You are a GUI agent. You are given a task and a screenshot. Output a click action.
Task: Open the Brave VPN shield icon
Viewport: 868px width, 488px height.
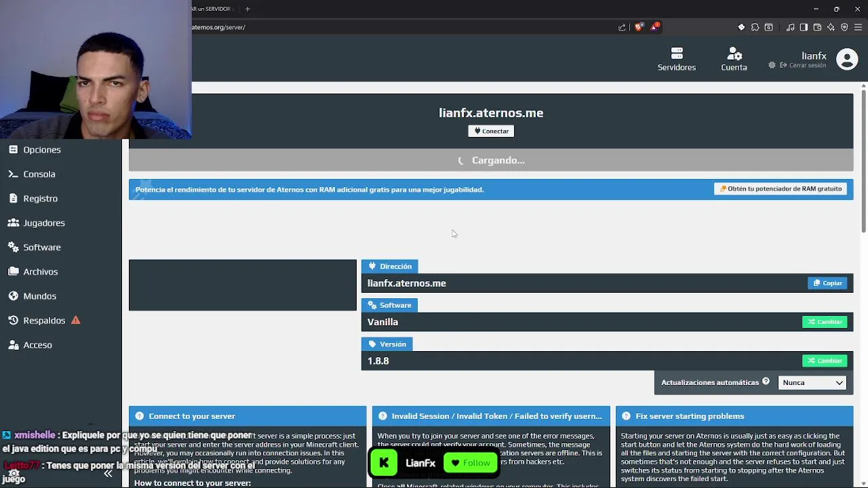pyautogui.click(x=844, y=27)
